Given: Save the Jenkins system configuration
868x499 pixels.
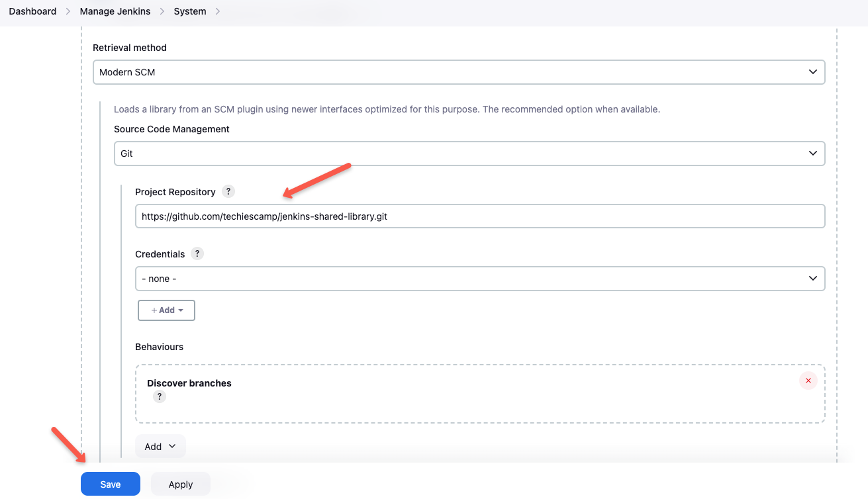Looking at the screenshot, I should (x=110, y=484).
